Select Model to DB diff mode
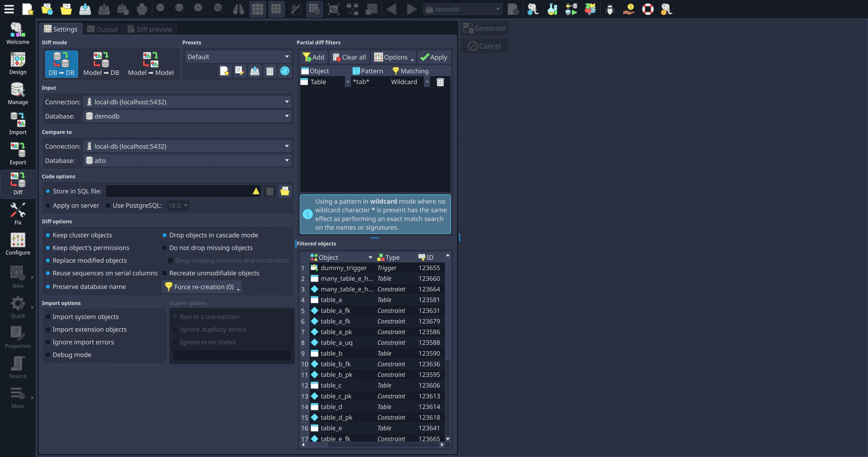The height and width of the screenshot is (457, 868). [x=101, y=64]
